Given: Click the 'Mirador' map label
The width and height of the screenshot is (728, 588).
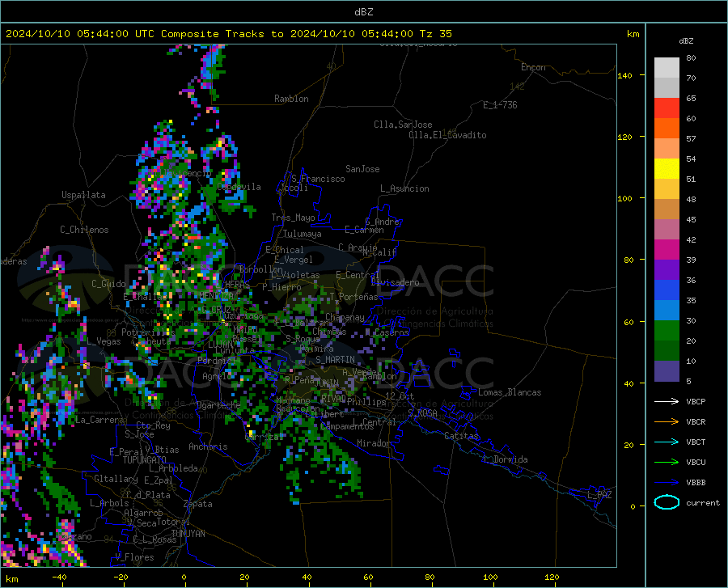Looking at the screenshot, I should click(374, 443).
